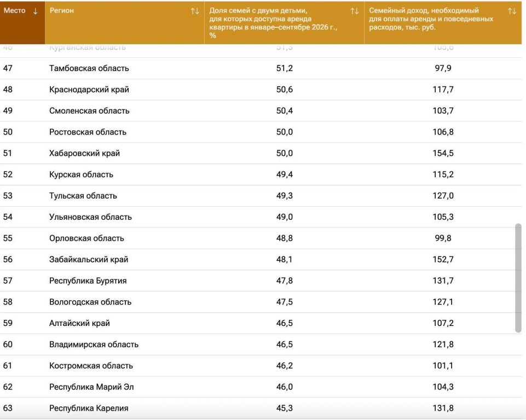
Task: Click sort arrows in rental share column header
Action: [x=355, y=11]
